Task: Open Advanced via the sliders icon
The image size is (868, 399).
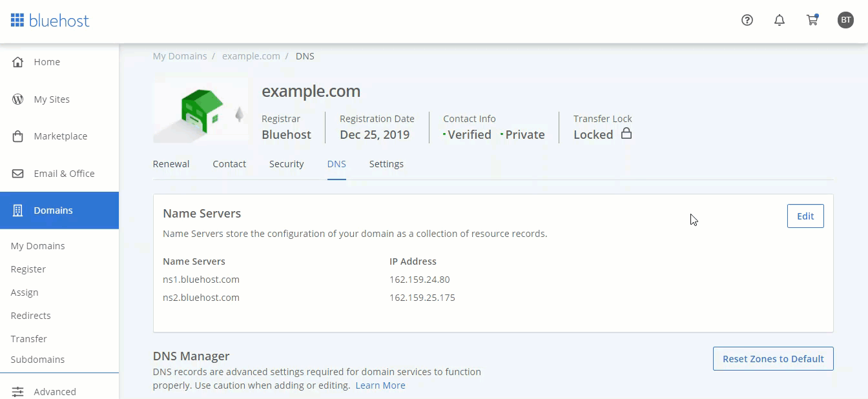Action: (x=18, y=391)
